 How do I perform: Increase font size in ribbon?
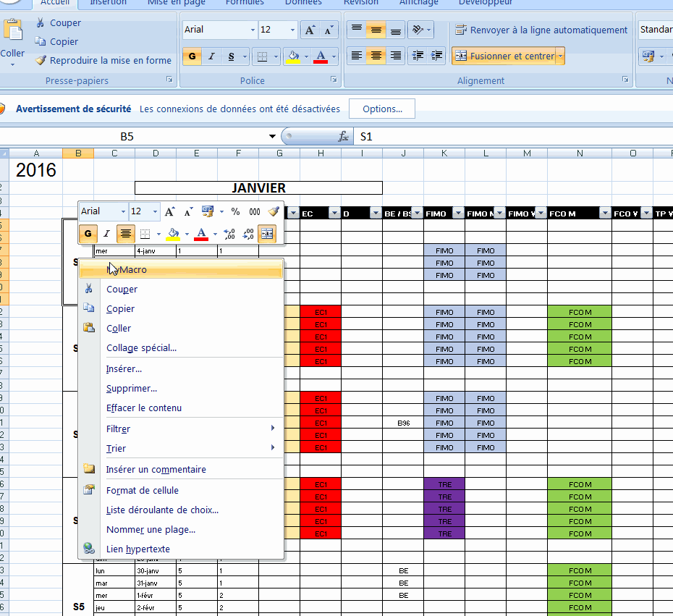pos(310,30)
